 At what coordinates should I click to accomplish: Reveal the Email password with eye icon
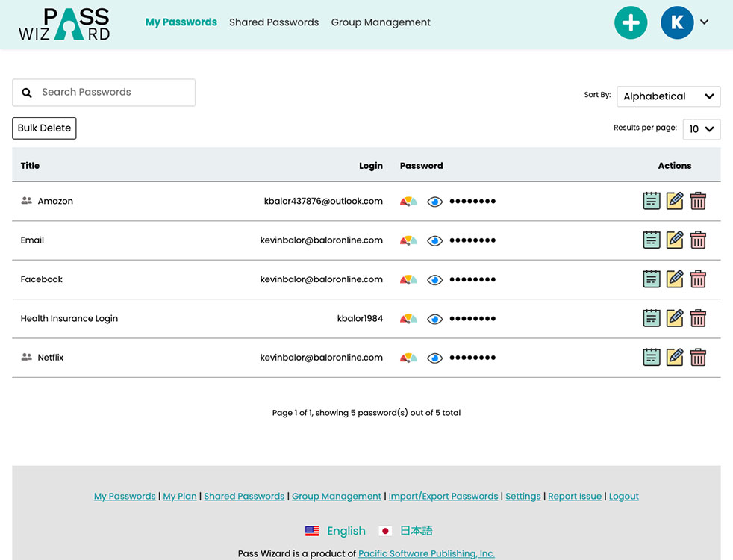point(434,240)
